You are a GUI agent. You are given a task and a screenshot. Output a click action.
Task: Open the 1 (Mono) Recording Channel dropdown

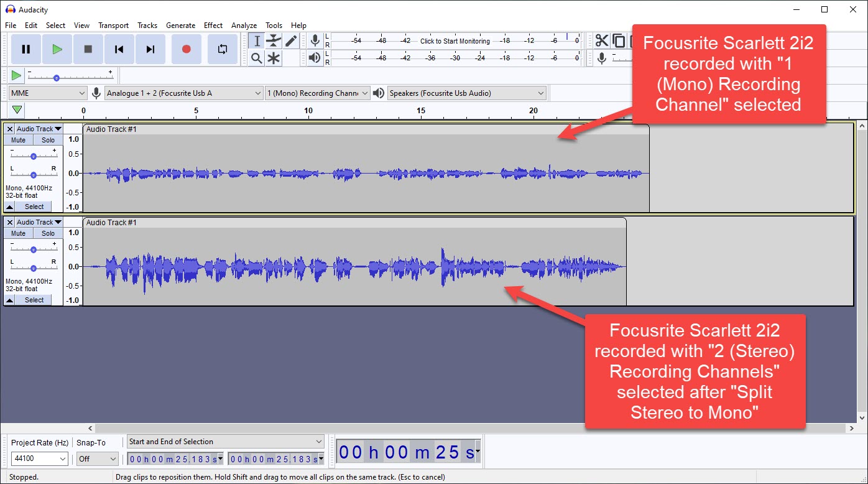point(317,93)
